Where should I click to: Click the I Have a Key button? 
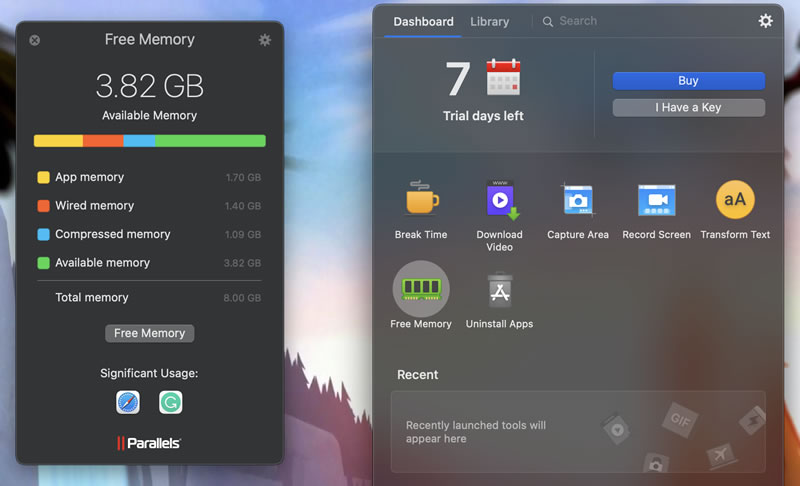pos(689,108)
